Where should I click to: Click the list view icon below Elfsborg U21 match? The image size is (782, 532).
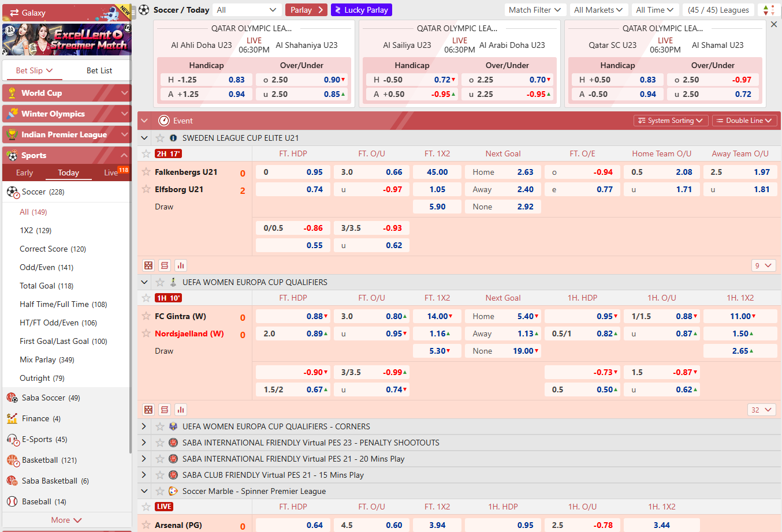coord(164,265)
